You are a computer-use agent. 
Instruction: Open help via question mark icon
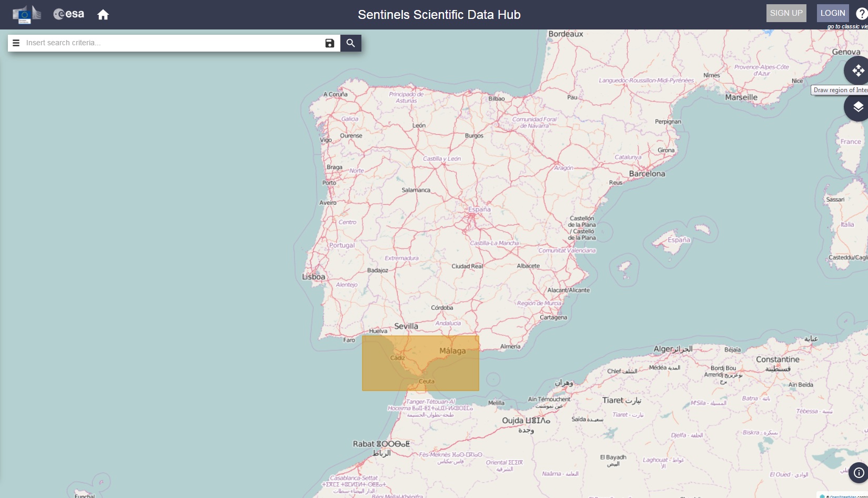(861, 14)
